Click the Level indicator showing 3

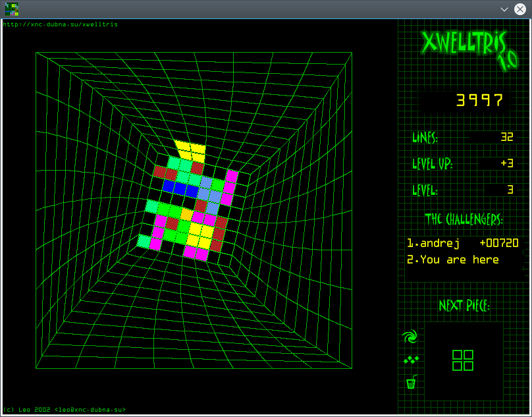click(509, 190)
